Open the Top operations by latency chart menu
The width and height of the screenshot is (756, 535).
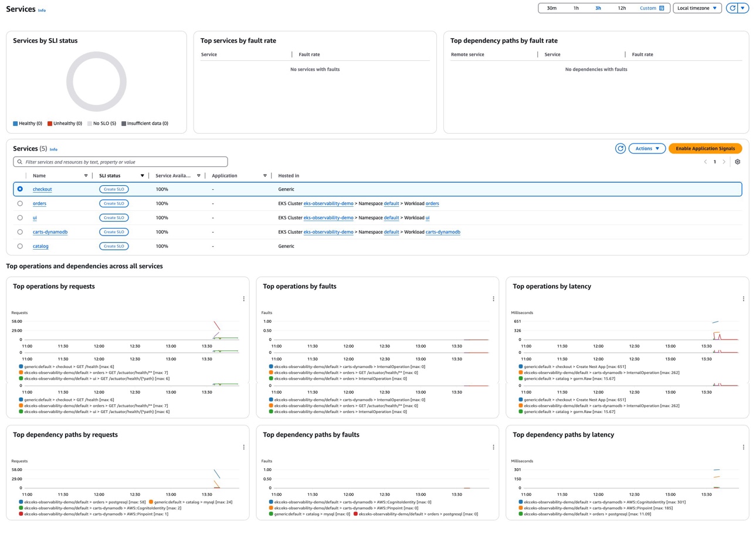pos(743,299)
